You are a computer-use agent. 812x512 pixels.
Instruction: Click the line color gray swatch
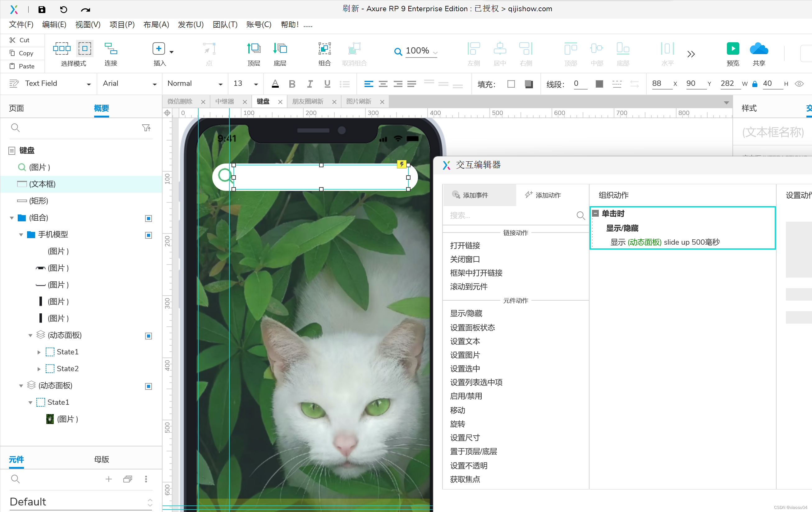point(599,84)
